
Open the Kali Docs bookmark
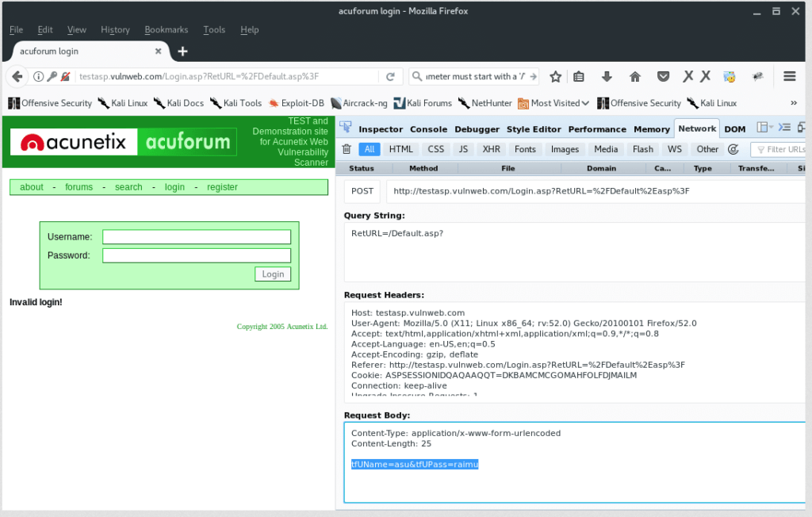point(178,103)
